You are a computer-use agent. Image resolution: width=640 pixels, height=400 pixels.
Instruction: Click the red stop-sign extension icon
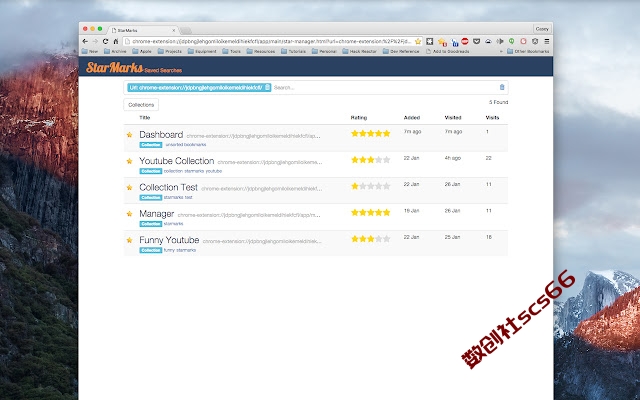[x=464, y=41]
